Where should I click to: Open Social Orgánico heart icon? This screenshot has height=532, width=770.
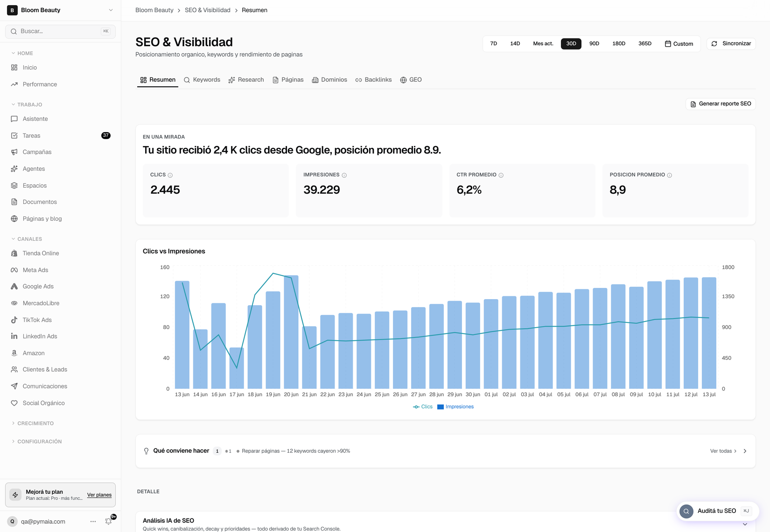click(14, 403)
